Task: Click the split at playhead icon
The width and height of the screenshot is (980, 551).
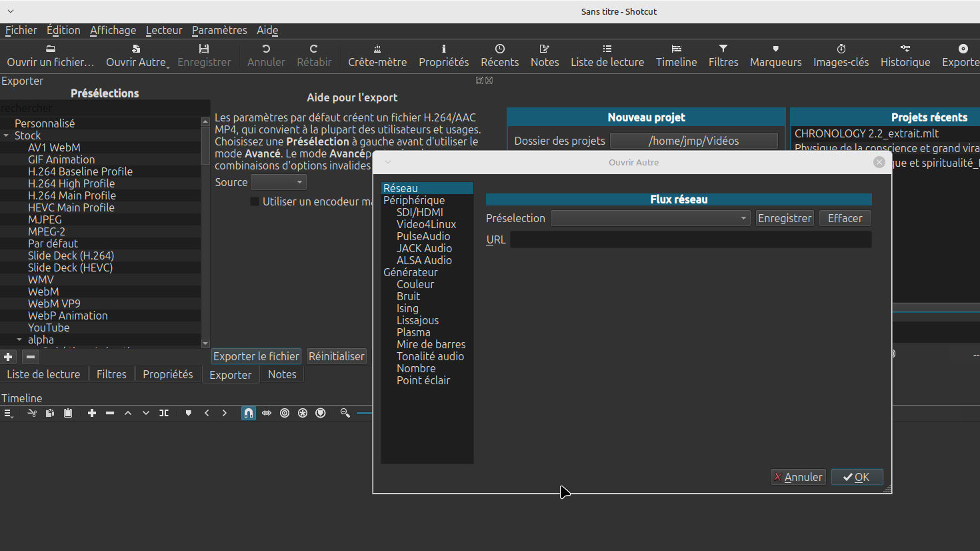Action: 164,414
